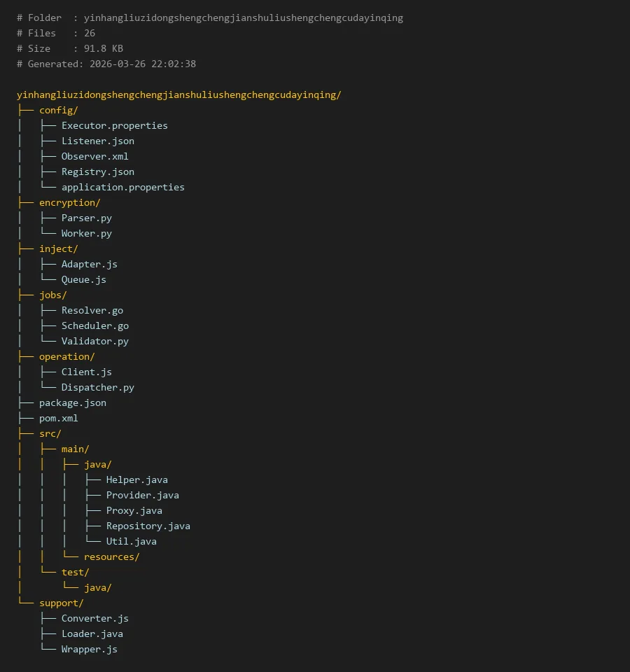630x672 pixels.
Task: Open Wrapper.js in support
Action: pos(89,649)
